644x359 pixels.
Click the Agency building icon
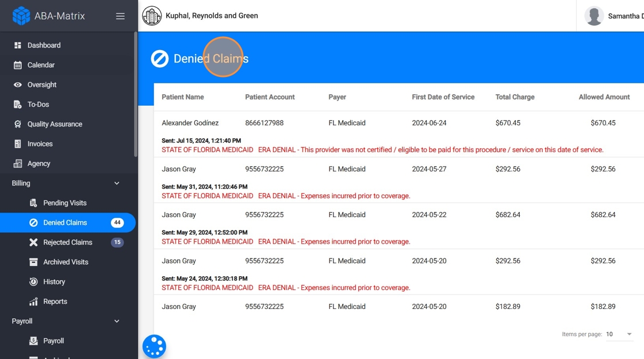(x=18, y=163)
